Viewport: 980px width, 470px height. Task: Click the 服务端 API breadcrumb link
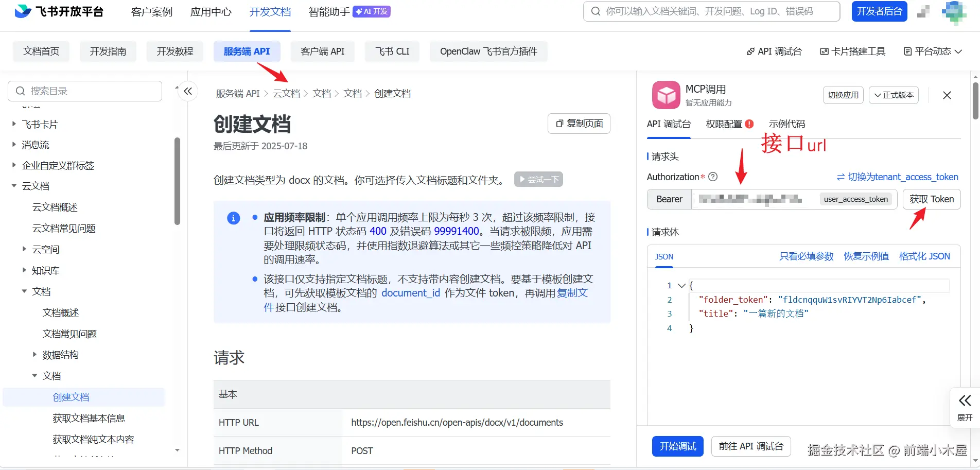click(238, 94)
